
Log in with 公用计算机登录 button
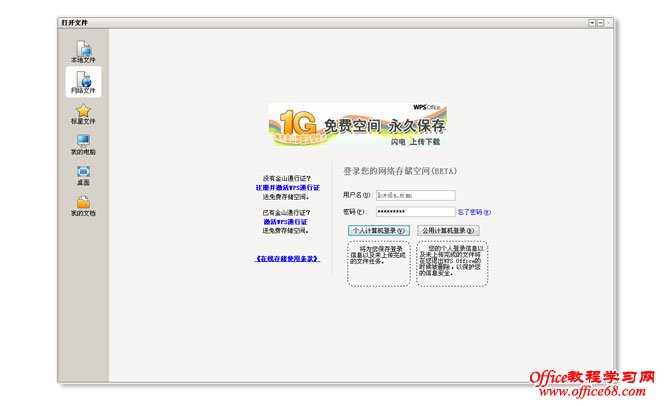pyautogui.click(x=448, y=230)
